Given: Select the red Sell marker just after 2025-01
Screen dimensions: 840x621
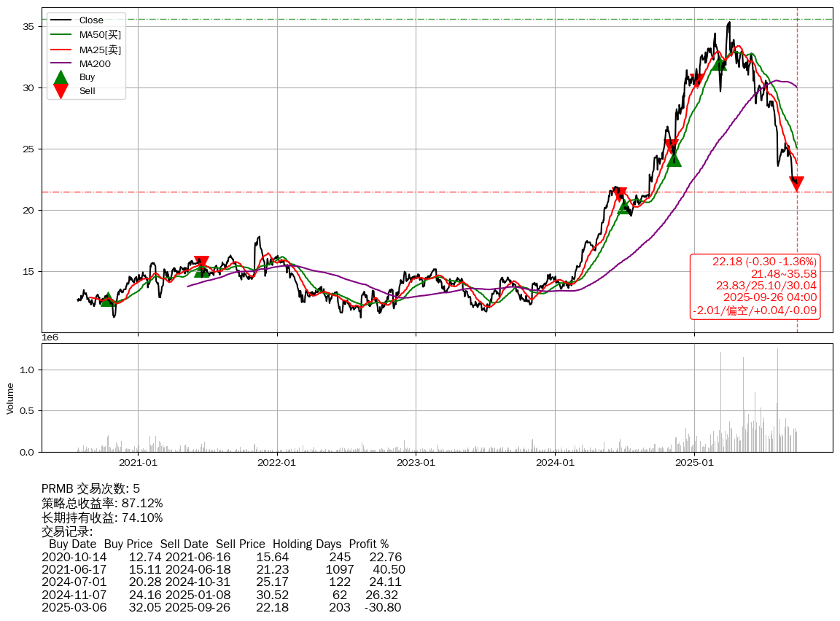Looking at the screenshot, I should tap(697, 80).
